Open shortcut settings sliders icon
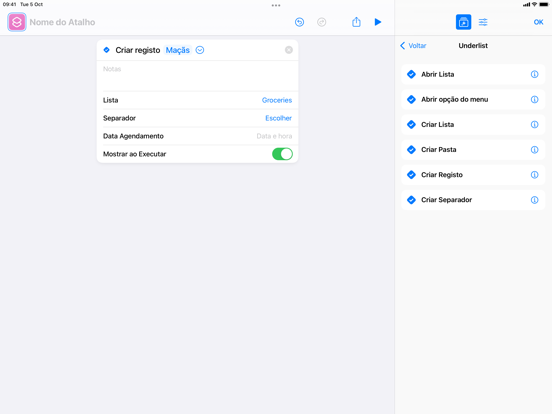This screenshot has height=414, width=552. 483,22
